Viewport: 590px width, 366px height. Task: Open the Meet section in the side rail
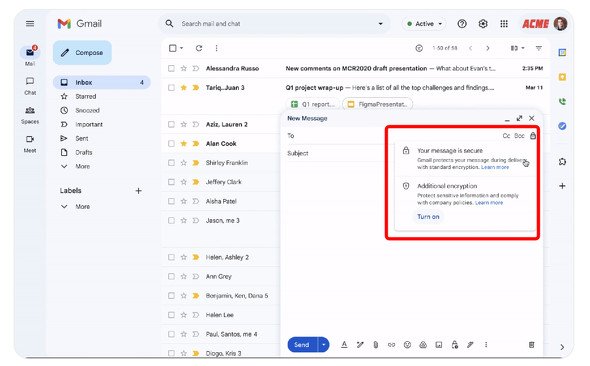(30, 144)
